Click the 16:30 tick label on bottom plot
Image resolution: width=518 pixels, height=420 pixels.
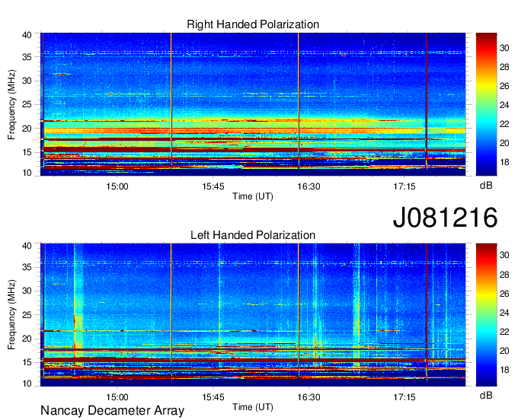[309, 397]
